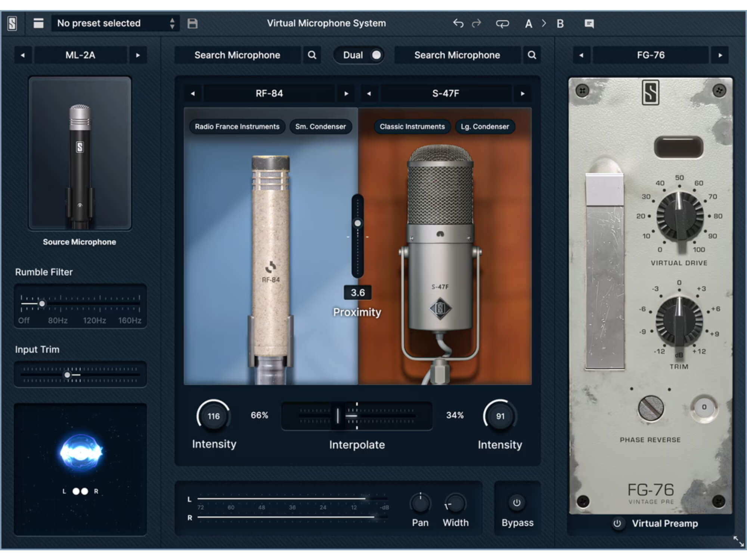Screen dimensions: 747x560
Task: Click the previous arrow beside RF-84
Action: [x=192, y=93]
